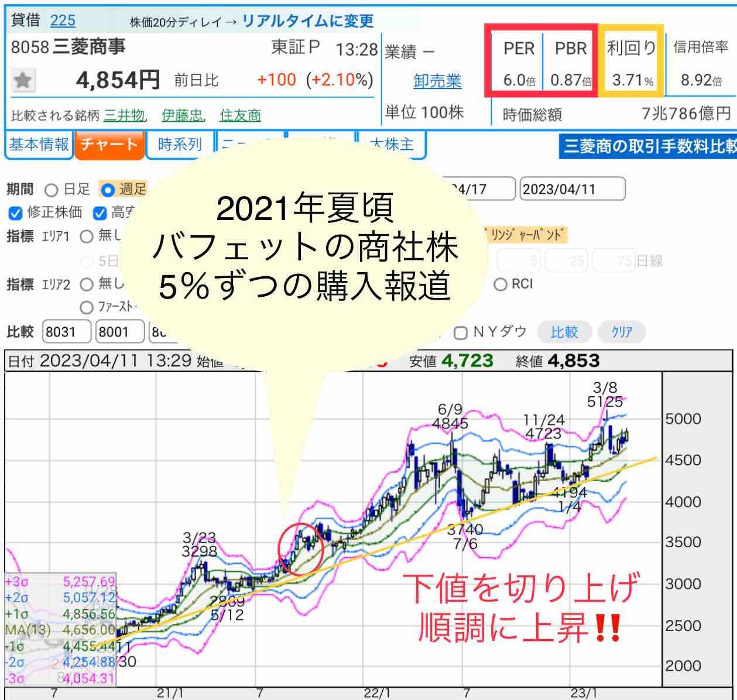
Task: Toggle the NYダウ comparison checkbox
Action: 461,332
